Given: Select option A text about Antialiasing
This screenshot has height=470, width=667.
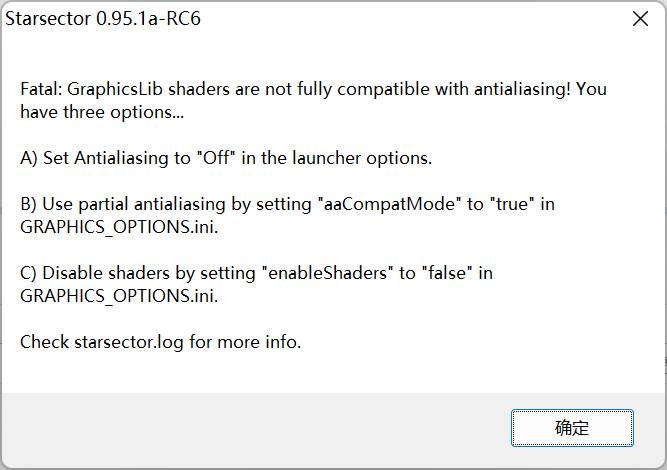Looking at the screenshot, I should pos(226,158).
